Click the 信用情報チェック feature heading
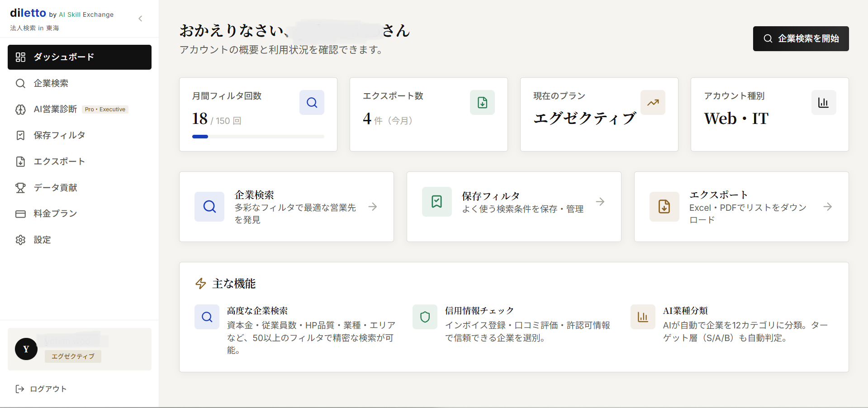The width and height of the screenshot is (868, 408). [479, 311]
